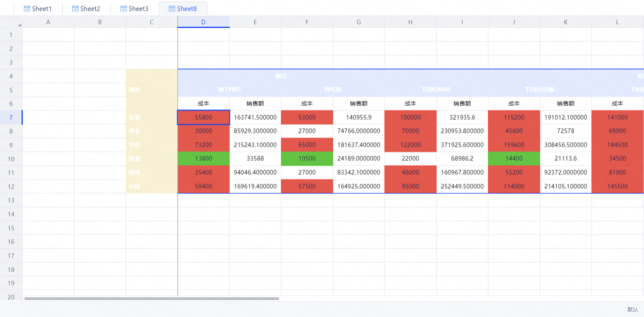Viewport: 644px width, 317px height.
Task: Click the table icon on Sheet1 tab
Action: pos(27,9)
